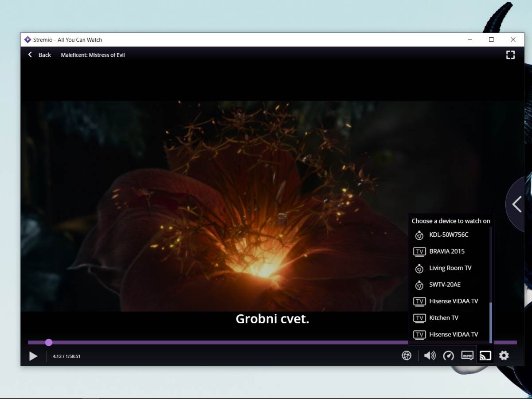
Task: Toggle fullscreen mode in the player
Action: 510,55
